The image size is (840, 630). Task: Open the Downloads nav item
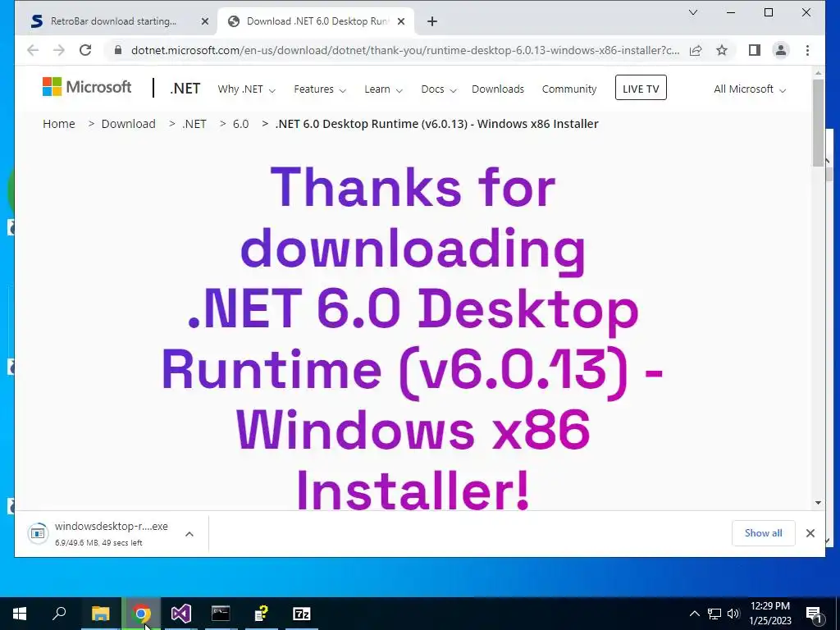click(x=498, y=89)
